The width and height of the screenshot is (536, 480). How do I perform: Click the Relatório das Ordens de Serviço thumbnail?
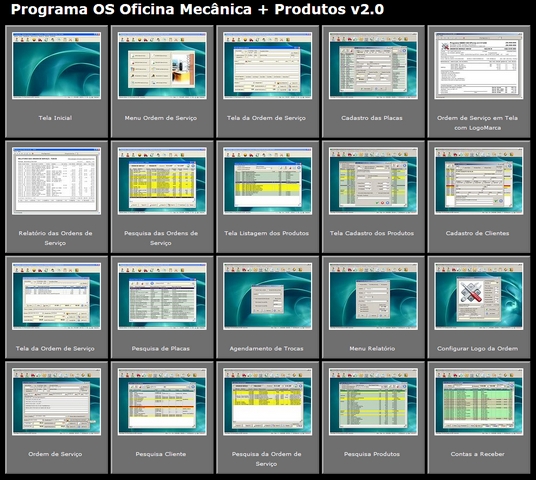tap(56, 181)
